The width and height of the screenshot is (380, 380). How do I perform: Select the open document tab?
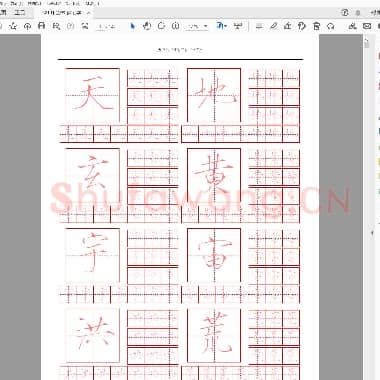tap(63, 13)
